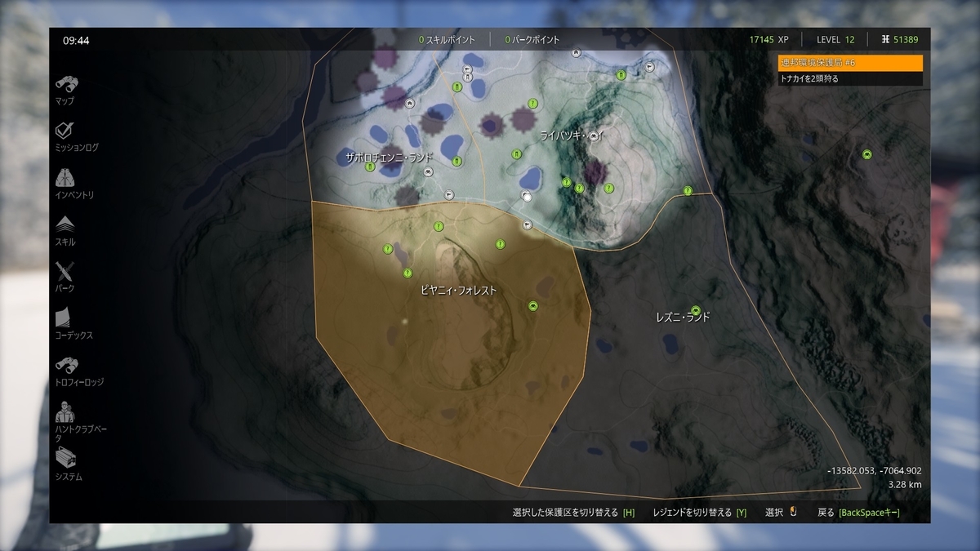Click the currency icon beside 51389
Image resolution: width=980 pixels, height=551 pixels.
coord(885,39)
